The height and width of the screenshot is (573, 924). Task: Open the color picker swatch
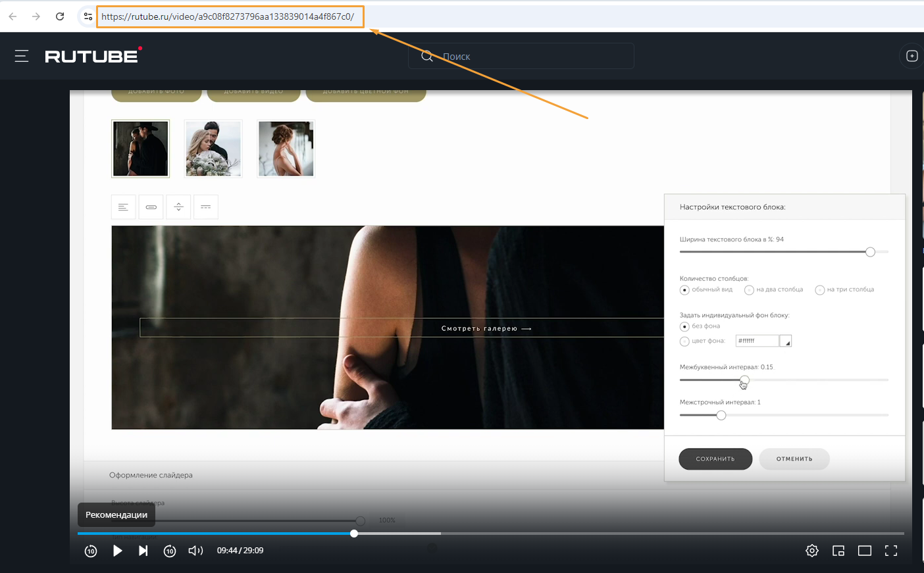point(786,341)
